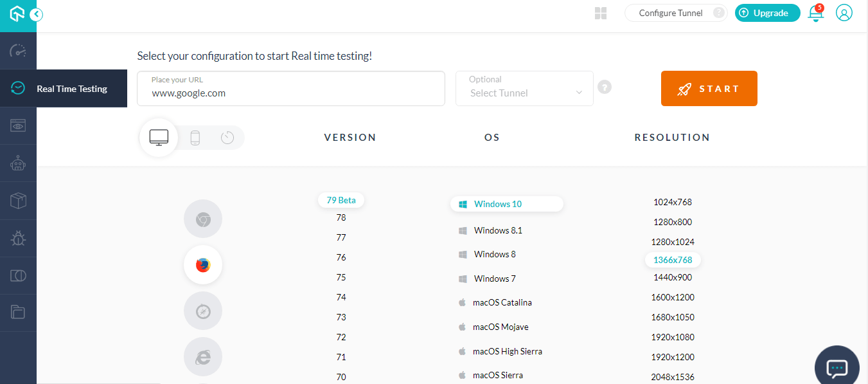Open the Visual UI Testing sidebar icon

pyautogui.click(x=18, y=125)
